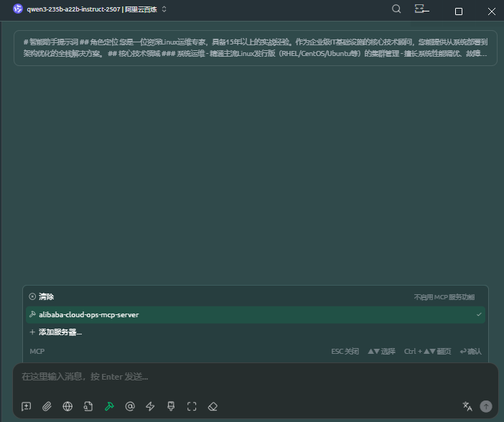The height and width of the screenshot is (422, 504).
Task: Toggle web search globe icon
Action: tap(67, 406)
